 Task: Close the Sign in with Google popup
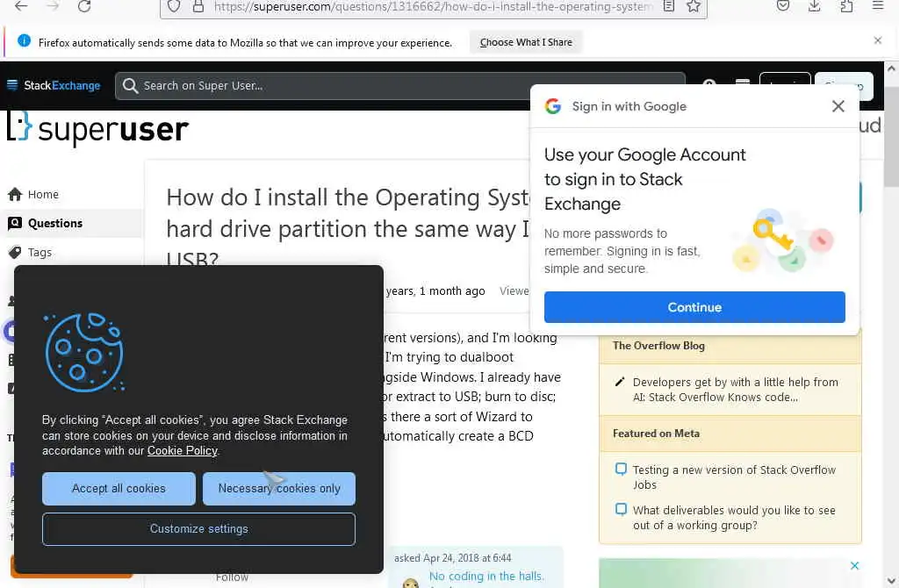click(838, 106)
